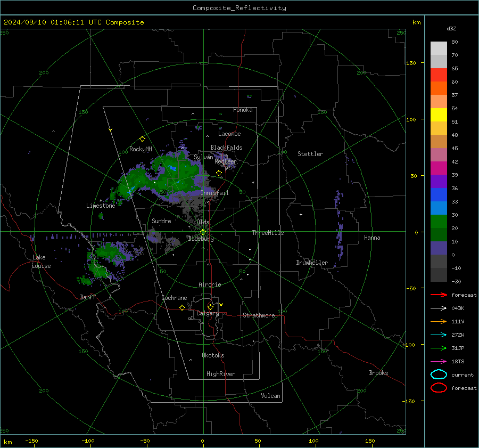
Task: Pick the orange 57-60 dBZ color band
Action: coord(439,88)
